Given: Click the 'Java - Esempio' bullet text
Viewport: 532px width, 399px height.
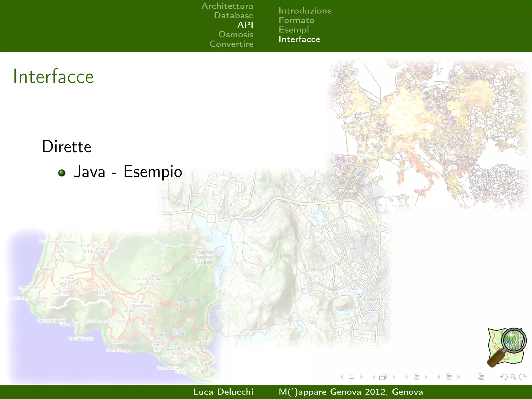Looking at the screenshot, I should pos(128,171).
